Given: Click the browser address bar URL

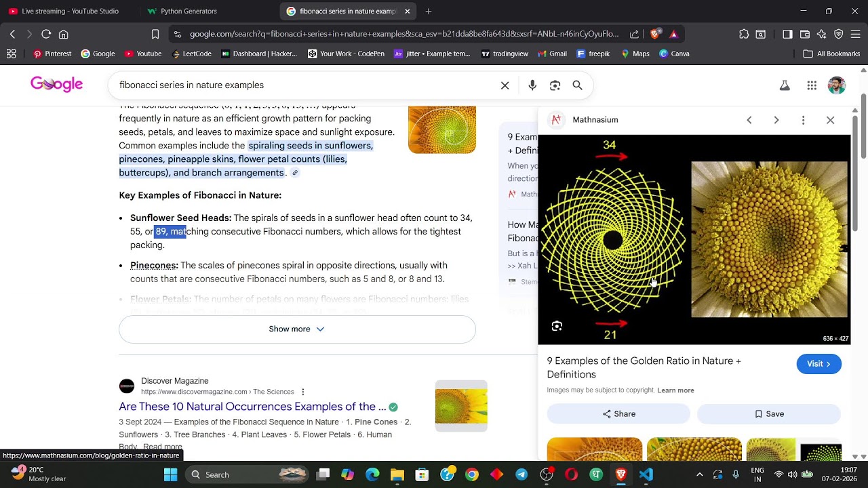Looking at the screenshot, I should click(x=403, y=34).
